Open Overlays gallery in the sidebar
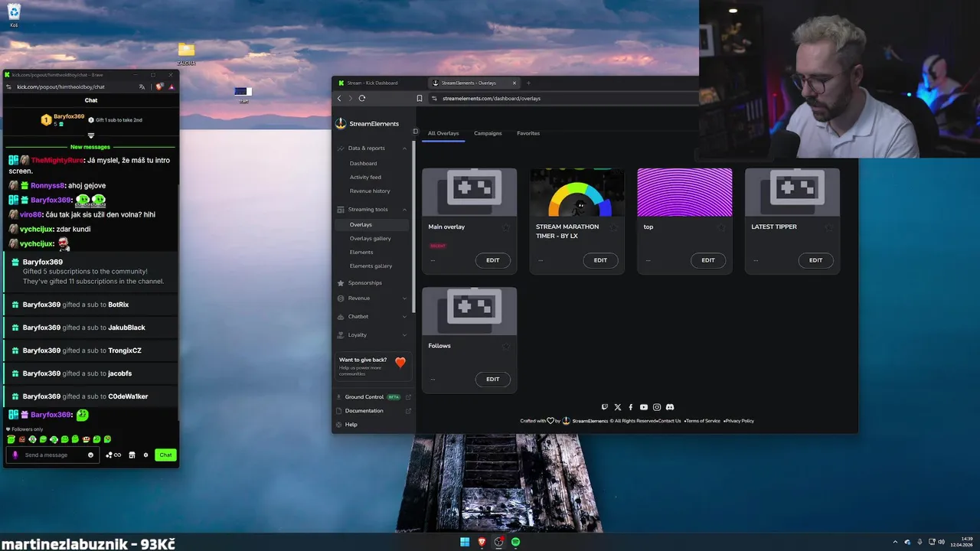Image resolution: width=980 pixels, height=551 pixels. [371, 238]
